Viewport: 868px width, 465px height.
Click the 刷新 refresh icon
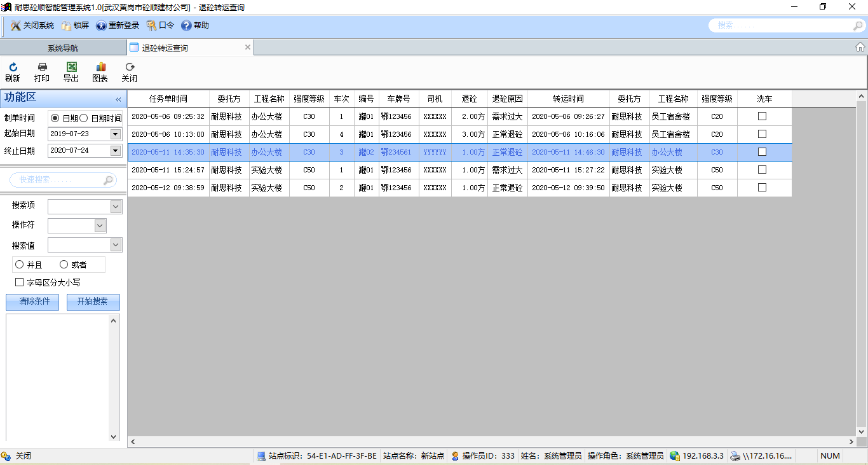[13, 67]
